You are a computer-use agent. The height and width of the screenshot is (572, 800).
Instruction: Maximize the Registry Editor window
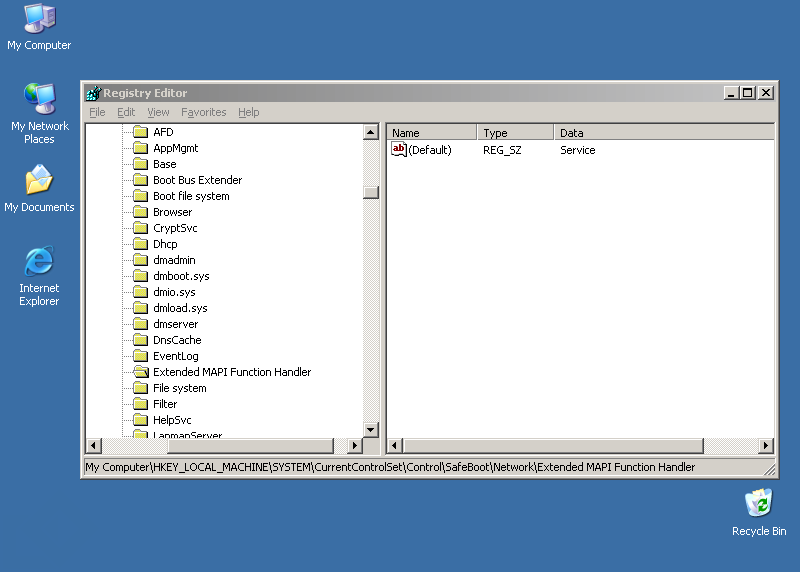tap(748, 93)
